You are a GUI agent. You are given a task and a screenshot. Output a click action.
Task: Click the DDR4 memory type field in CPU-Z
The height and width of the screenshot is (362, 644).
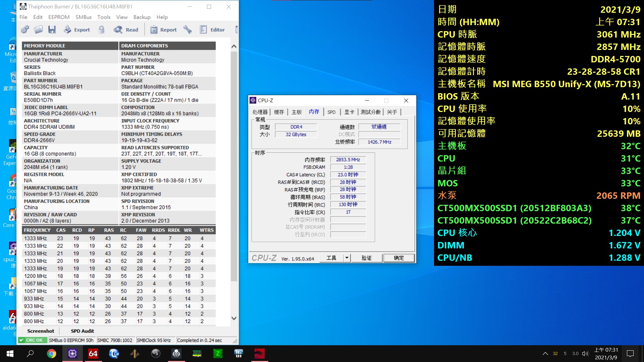click(x=296, y=127)
